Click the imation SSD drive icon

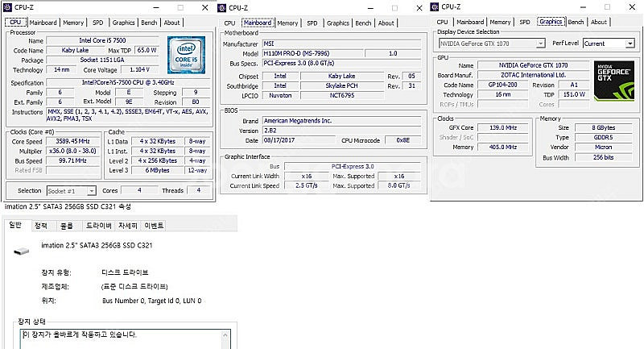point(22,251)
